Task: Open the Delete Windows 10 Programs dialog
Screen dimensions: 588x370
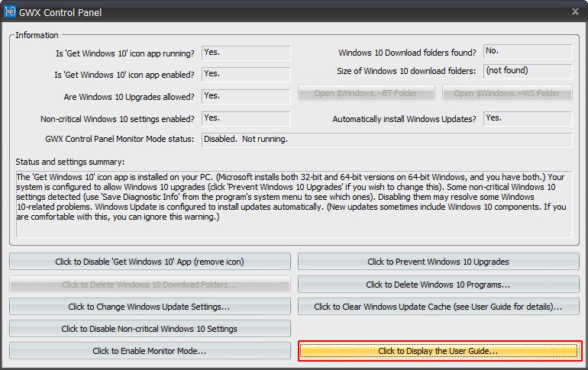Action: 438,285
